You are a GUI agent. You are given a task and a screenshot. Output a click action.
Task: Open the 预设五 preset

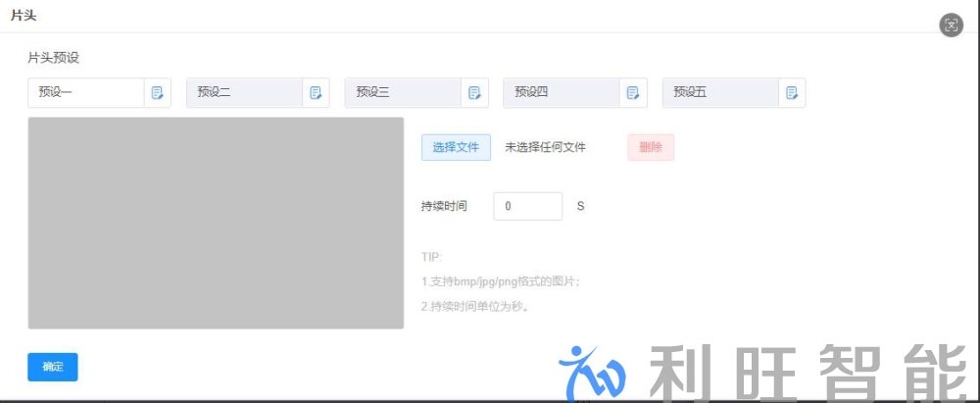[x=720, y=93]
